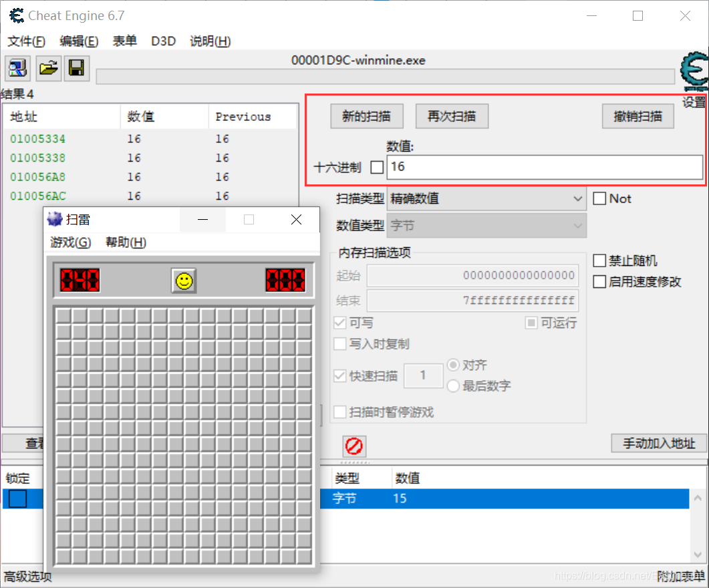Select result address 01005338
This screenshot has width=709, height=588.
38,158
